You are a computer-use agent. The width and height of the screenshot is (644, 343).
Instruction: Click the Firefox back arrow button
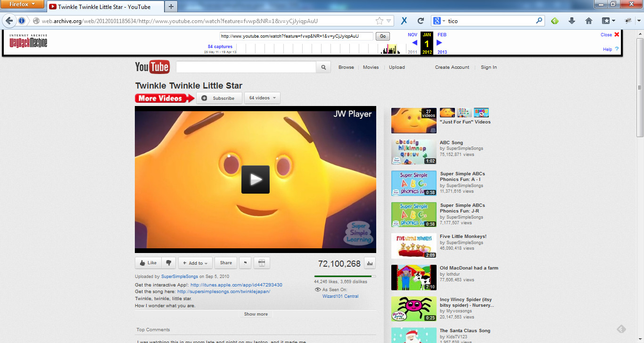9,21
